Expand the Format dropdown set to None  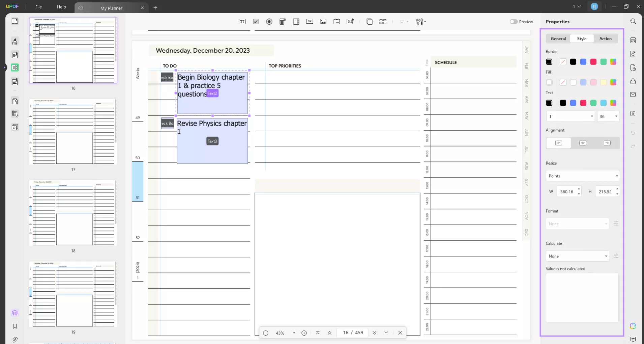click(576, 223)
